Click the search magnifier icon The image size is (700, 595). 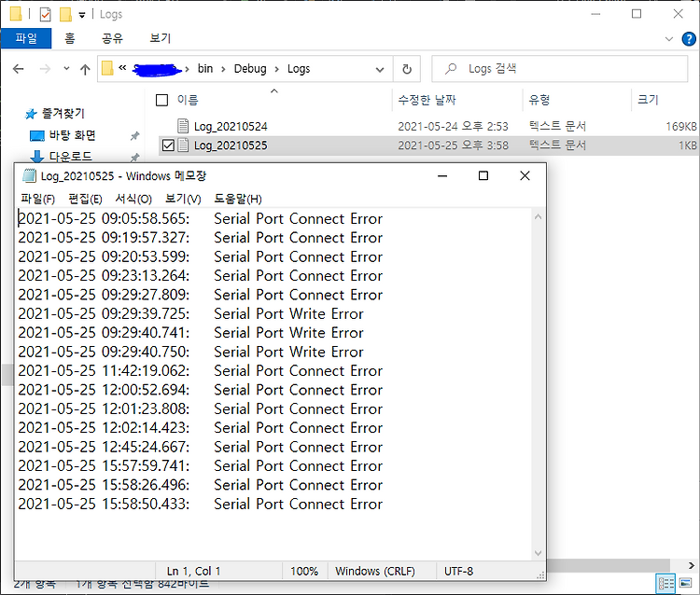coord(451,69)
